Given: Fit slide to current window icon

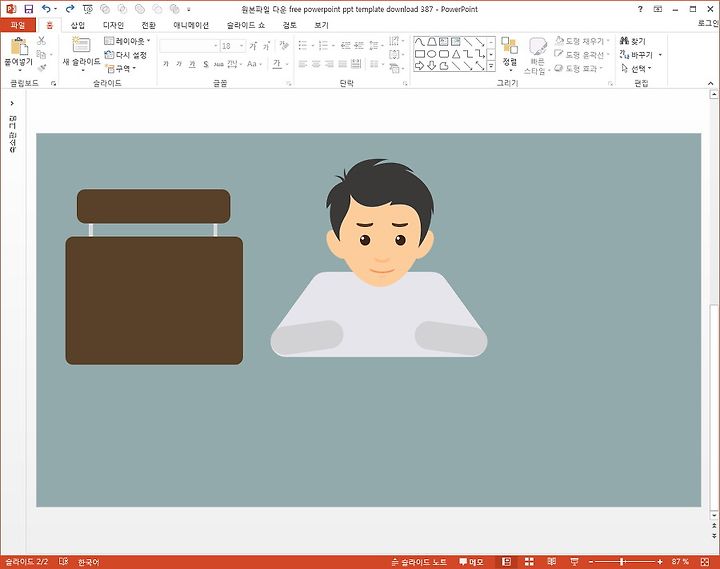Looking at the screenshot, I should pos(705,562).
